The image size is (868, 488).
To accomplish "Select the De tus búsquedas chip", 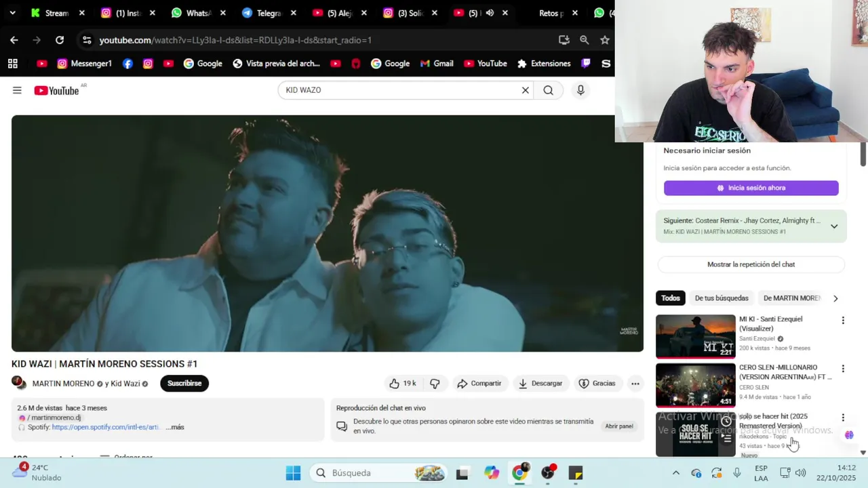I will point(722,298).
